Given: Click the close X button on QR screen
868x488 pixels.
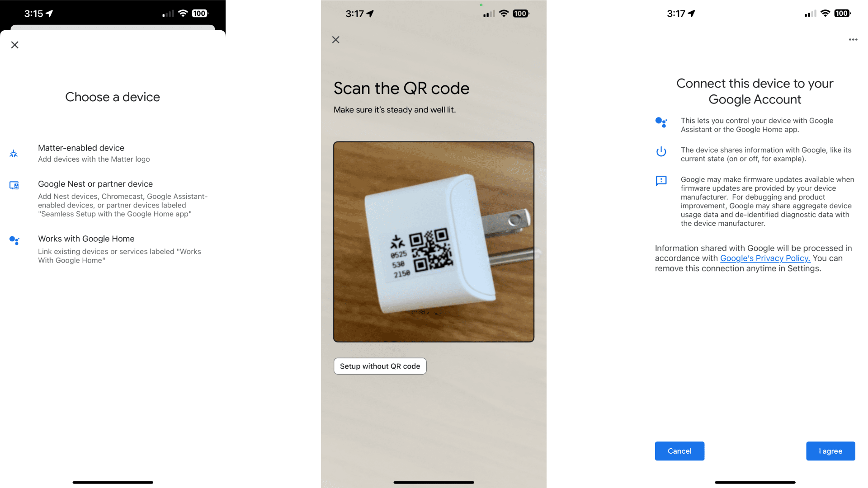Looking at the screenshot, I should coord(335,39).
